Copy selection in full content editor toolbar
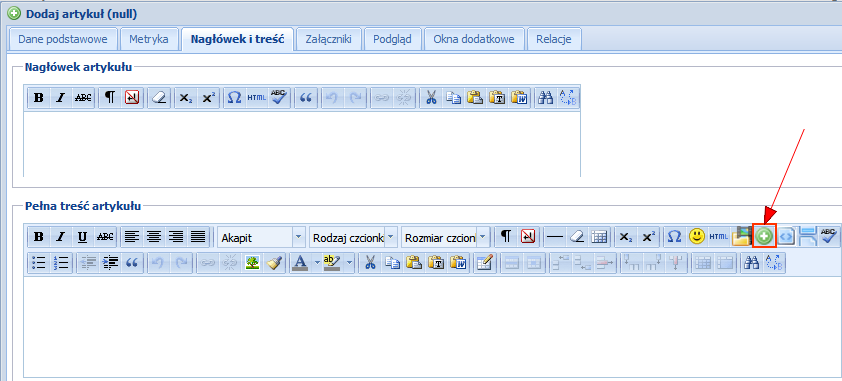The height and width of the screenshot is (381, 842). click(x=392, y=262)
